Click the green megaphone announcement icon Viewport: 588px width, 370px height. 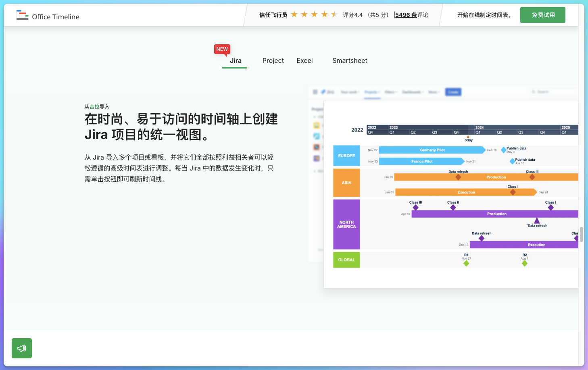21,348
